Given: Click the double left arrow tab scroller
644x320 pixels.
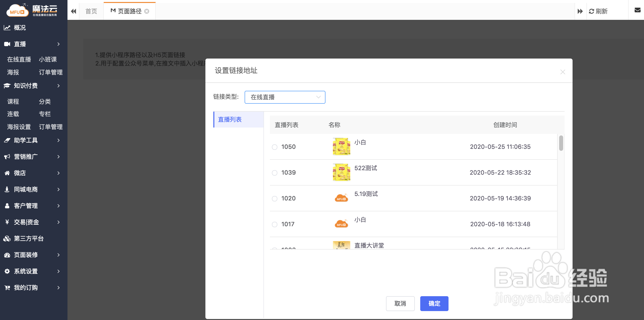Looking at the screenshot, I should pyautogui.click(x=73, y=11).
